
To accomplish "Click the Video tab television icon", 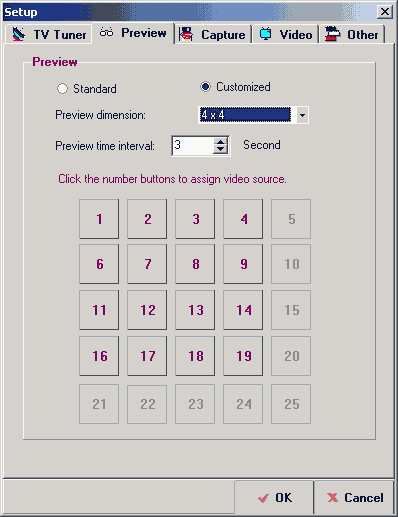I will point(265,34).
